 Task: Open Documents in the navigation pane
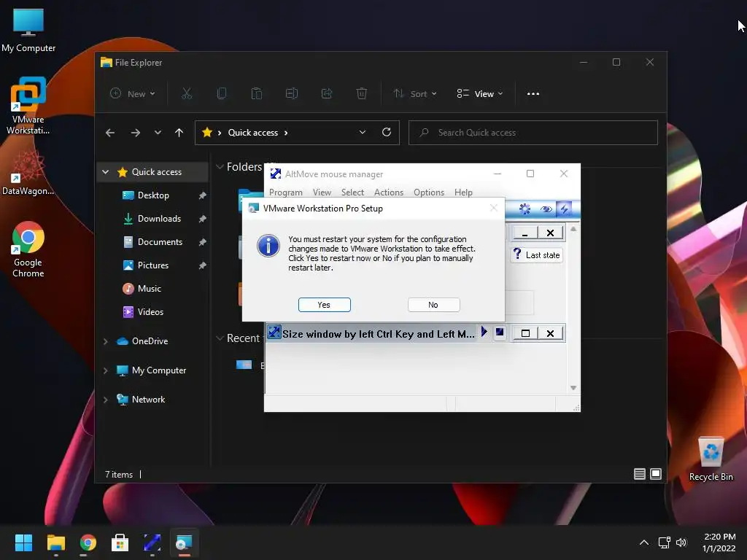(x=160, y=242)
